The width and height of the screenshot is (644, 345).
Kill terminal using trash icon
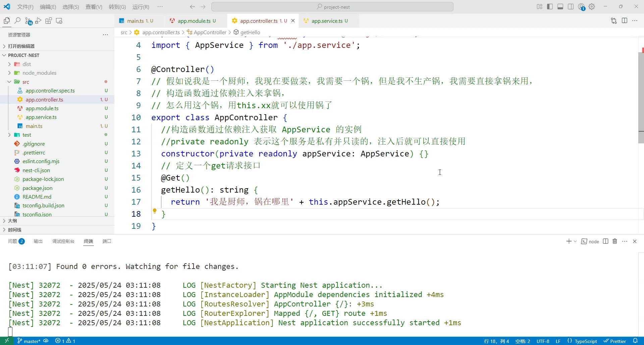(615, 241)
